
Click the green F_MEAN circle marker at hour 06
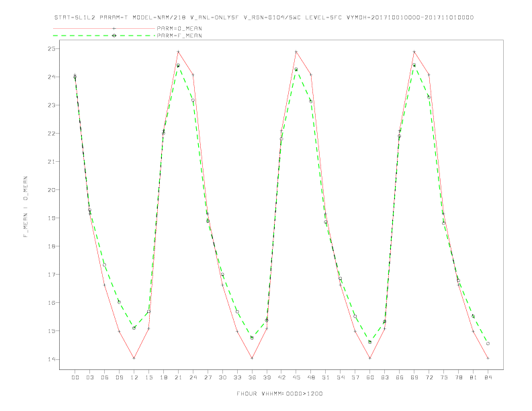tap(105, 265)
